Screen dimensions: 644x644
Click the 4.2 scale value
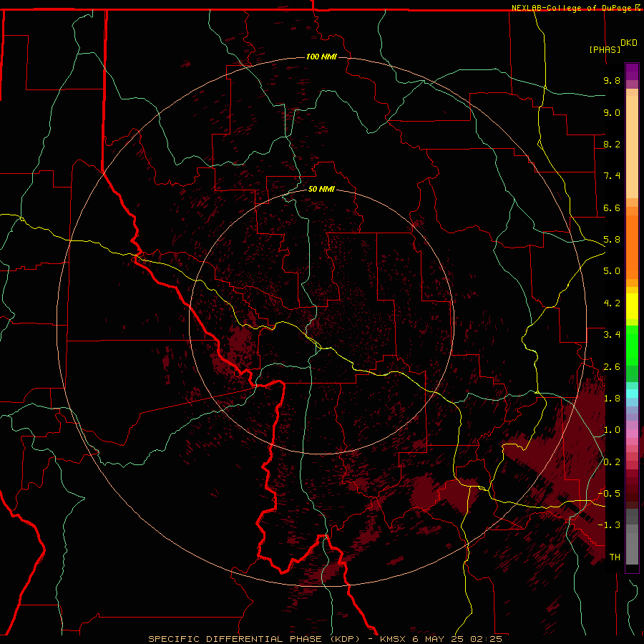[612, 303]
